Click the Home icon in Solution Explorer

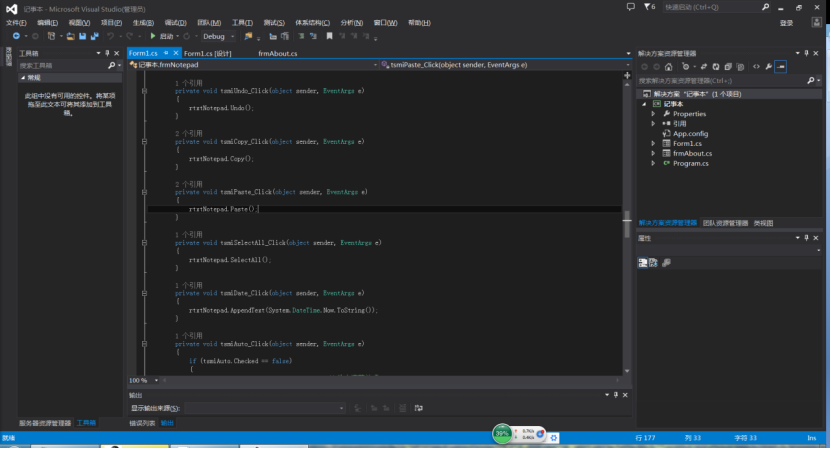[668, 67]
